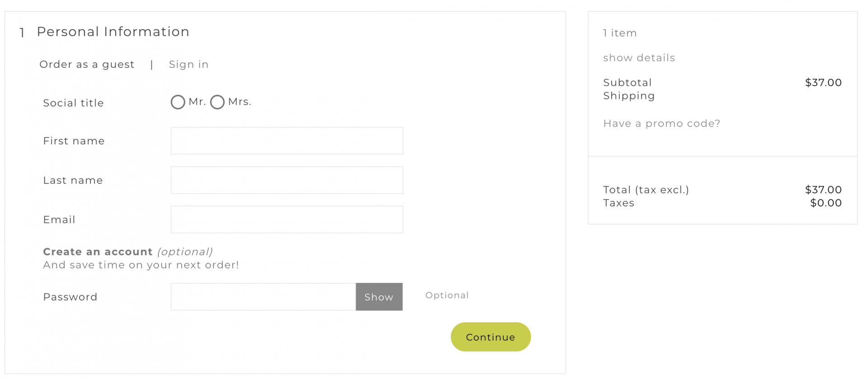
Task: Click the Personal Information step heading
Action: tap(113, 32)
